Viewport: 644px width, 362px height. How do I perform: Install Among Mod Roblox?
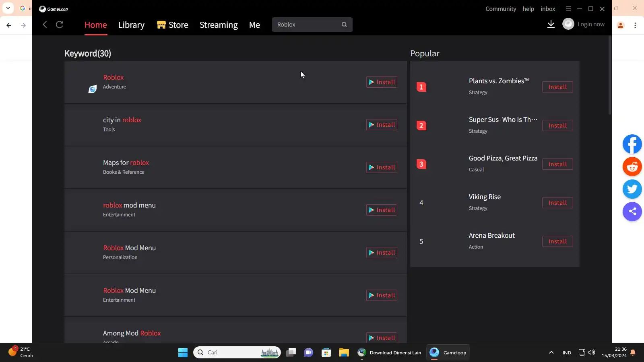click(382, 337)
